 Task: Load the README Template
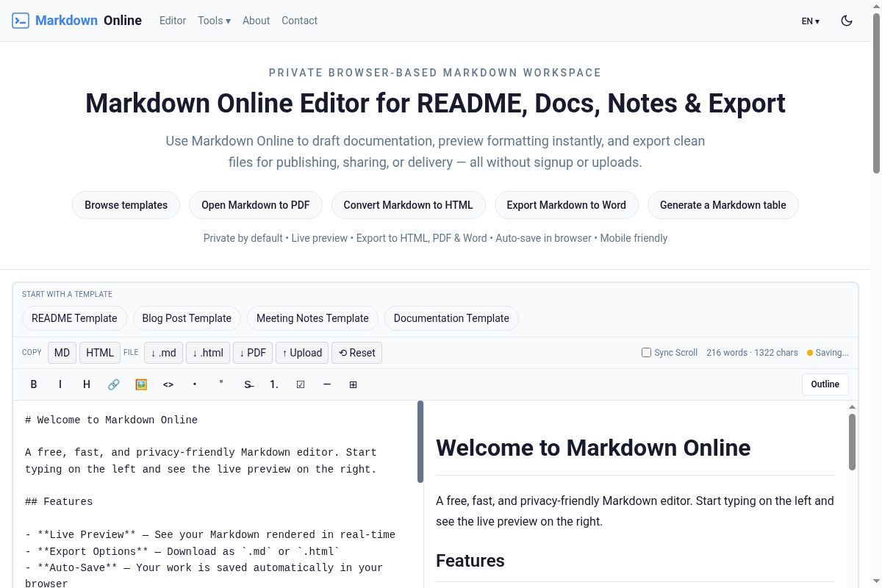[x=74, y=318]
